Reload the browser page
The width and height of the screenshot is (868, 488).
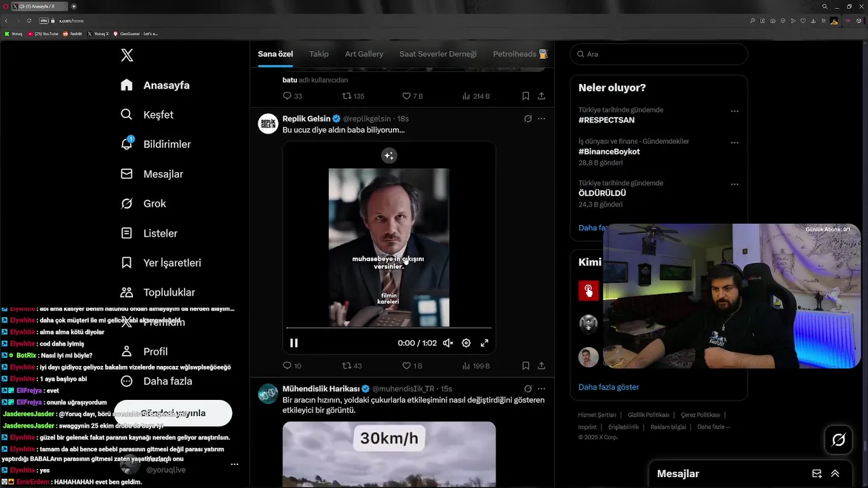29,21
